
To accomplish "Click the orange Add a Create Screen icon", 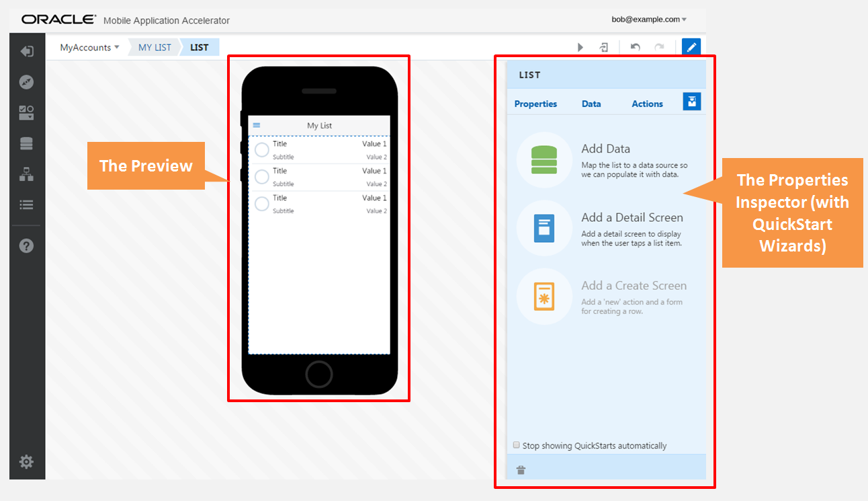I will tap(544, 297).
